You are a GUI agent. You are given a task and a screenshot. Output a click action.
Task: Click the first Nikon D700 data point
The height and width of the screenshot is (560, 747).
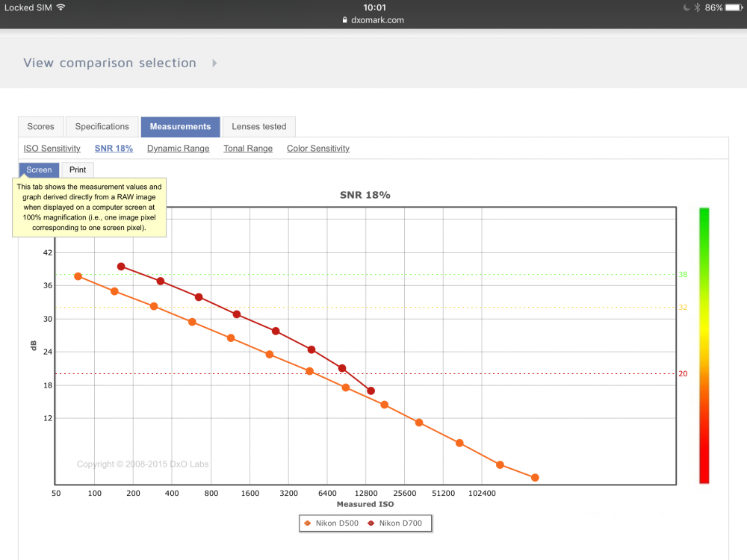[121, 267]
